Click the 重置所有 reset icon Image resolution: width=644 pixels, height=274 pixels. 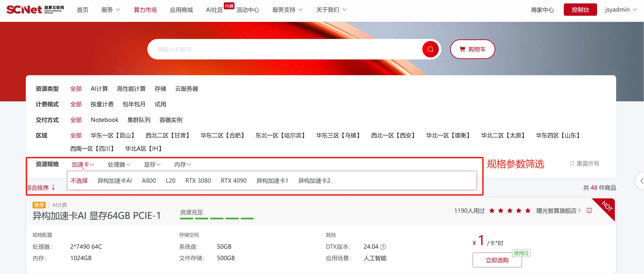[572, 163]
